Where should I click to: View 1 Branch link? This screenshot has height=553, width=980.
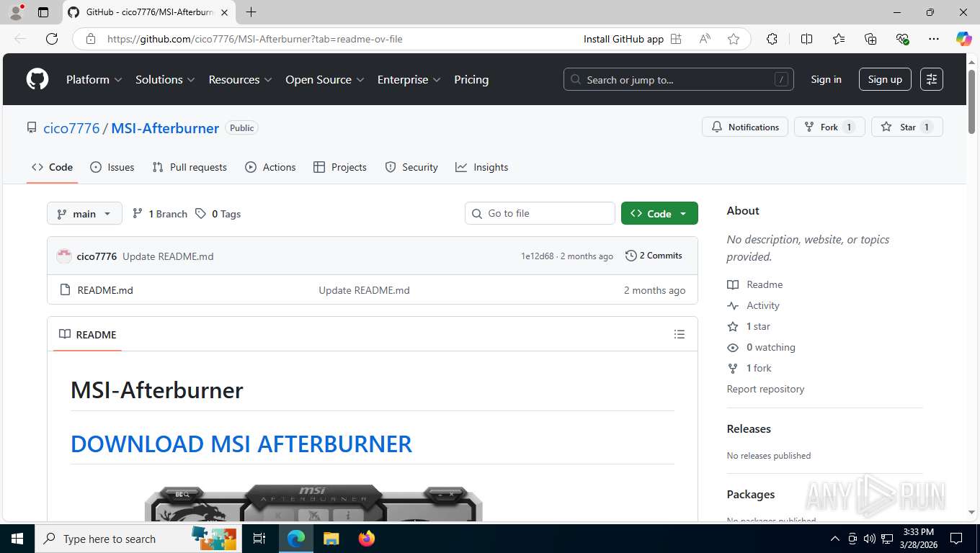[160, 214]
